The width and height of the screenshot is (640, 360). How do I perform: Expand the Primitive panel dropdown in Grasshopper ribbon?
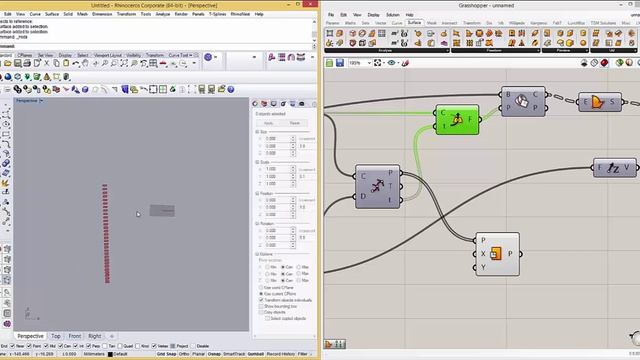tap(587, 51)
